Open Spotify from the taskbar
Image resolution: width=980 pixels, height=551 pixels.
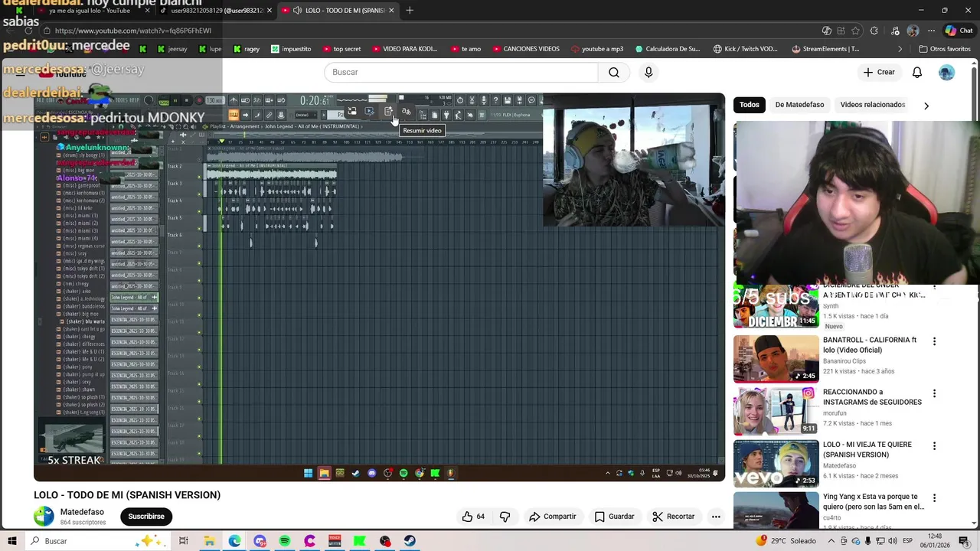point(285,541)
